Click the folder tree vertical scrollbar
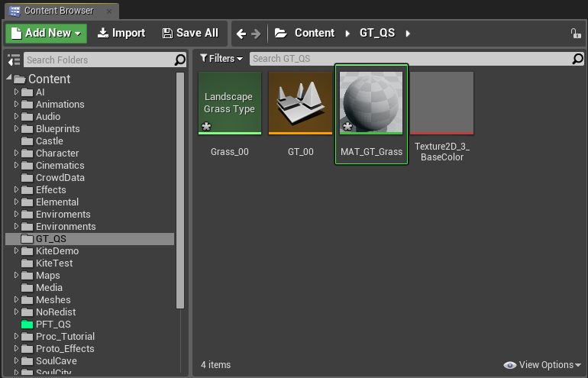The image size is (588, 378). click(180, 190)
